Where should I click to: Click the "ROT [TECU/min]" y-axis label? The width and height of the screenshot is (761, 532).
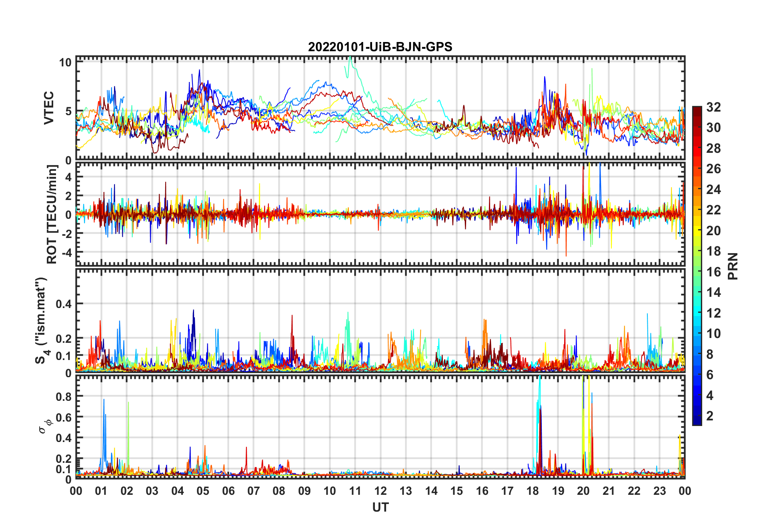pyautogui.click(x=52, y=214)
